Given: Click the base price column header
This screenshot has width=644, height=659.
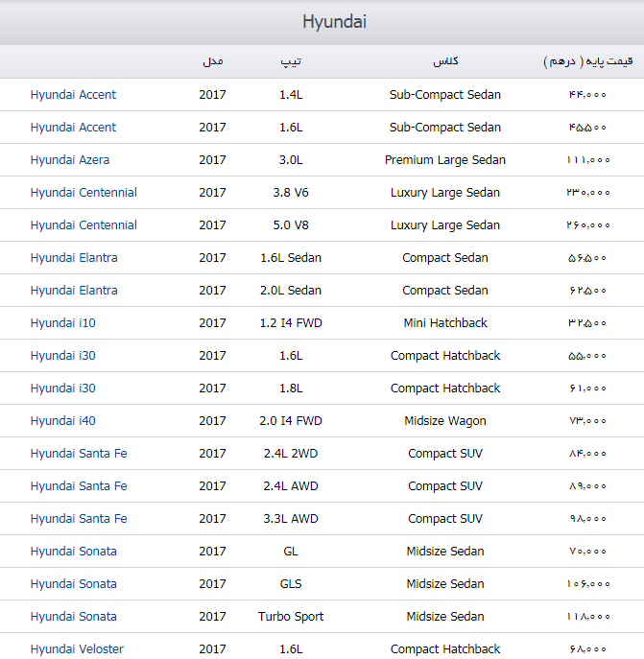Looking at the screenshot, I should (x=587, y=61).
